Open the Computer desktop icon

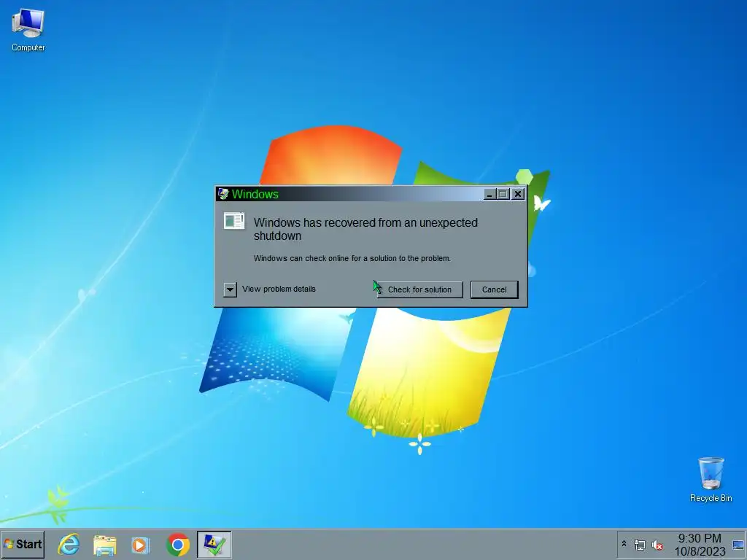28,31
